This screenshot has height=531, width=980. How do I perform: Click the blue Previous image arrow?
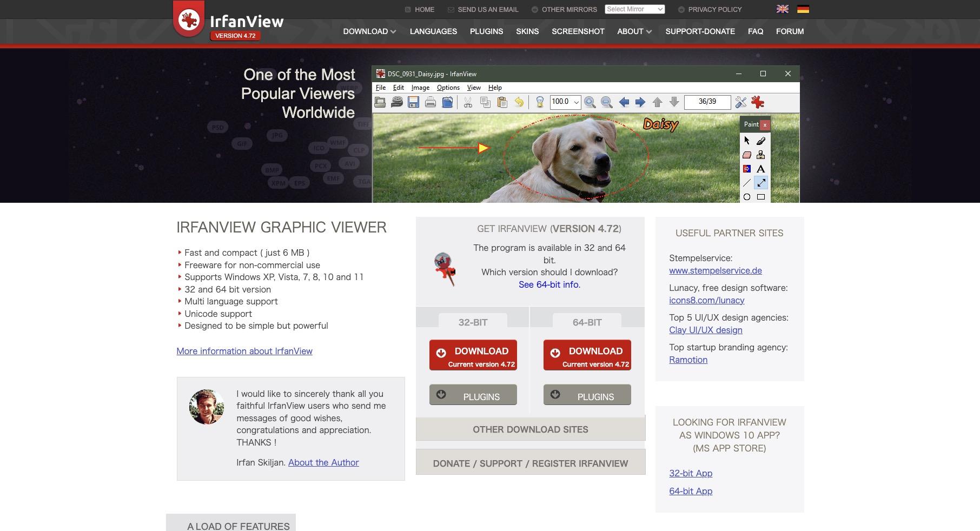click(x=624, y=102)
